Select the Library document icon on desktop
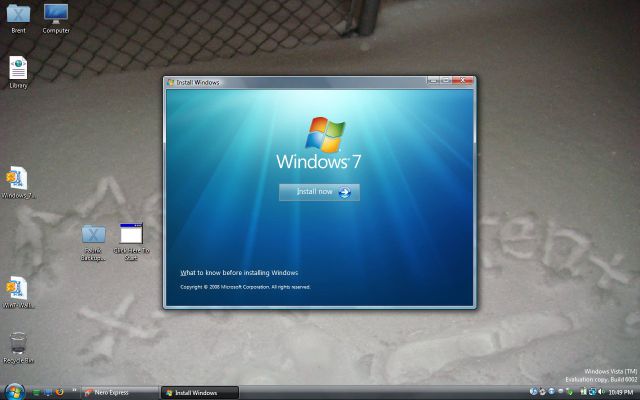The height and width of the screenshot is (400, 640). [18, 72]
